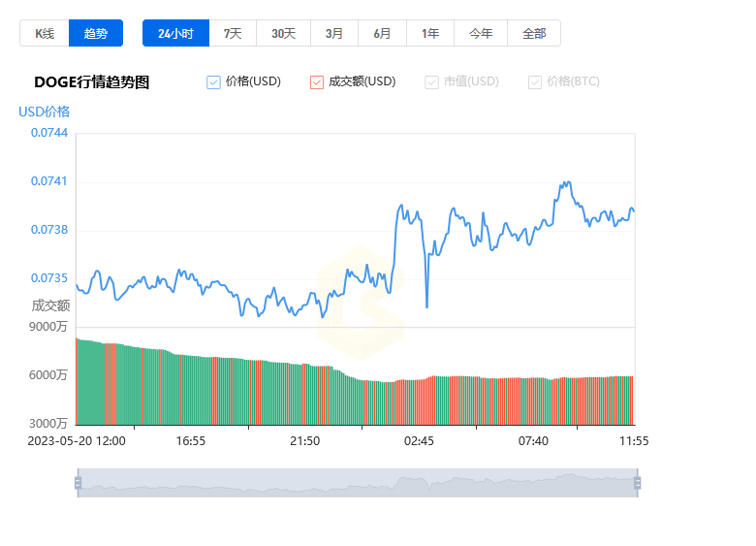Switch to the 30天 time range
Image resolution: width=756 pixels, height=546 pixels.
click(283, 33)
